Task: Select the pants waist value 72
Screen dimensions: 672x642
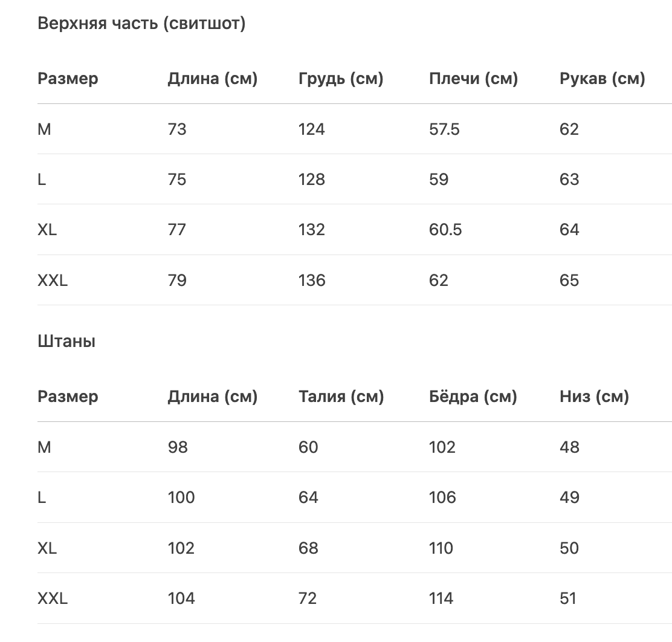Action: pyautogui.click(x=307, y=598)
